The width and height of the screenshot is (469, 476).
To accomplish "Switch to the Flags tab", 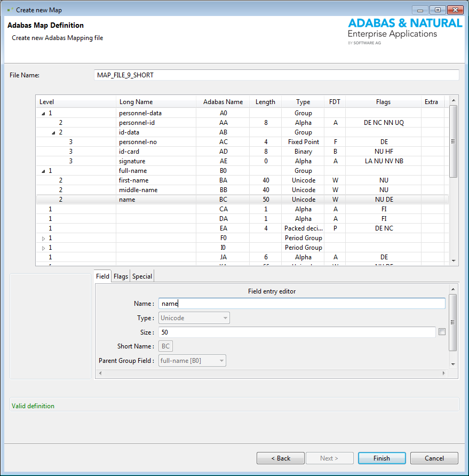I will click(x=121, y=276).
